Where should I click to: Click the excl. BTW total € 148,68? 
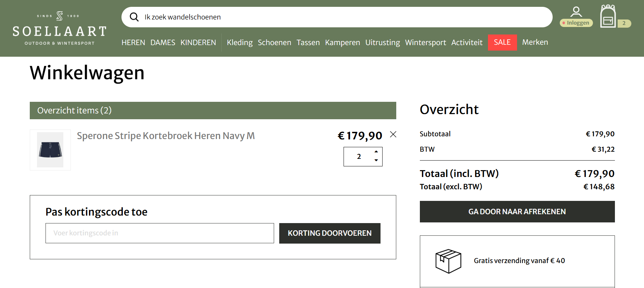tap(599, 187)
